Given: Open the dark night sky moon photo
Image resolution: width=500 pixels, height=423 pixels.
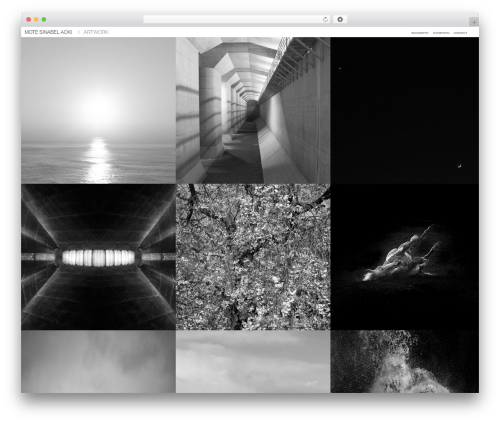Looking at the screenshot, I should [405, 110].
